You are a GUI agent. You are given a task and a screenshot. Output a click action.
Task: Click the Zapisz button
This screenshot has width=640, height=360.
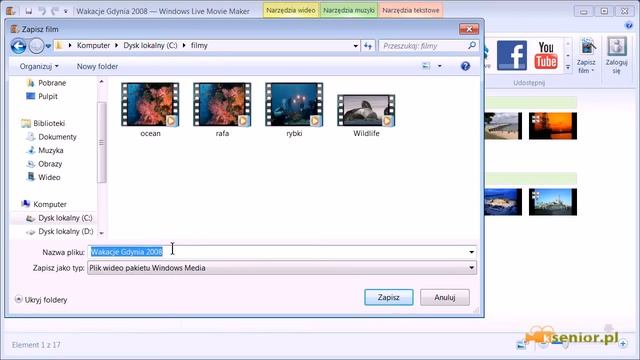click(389, 297)
